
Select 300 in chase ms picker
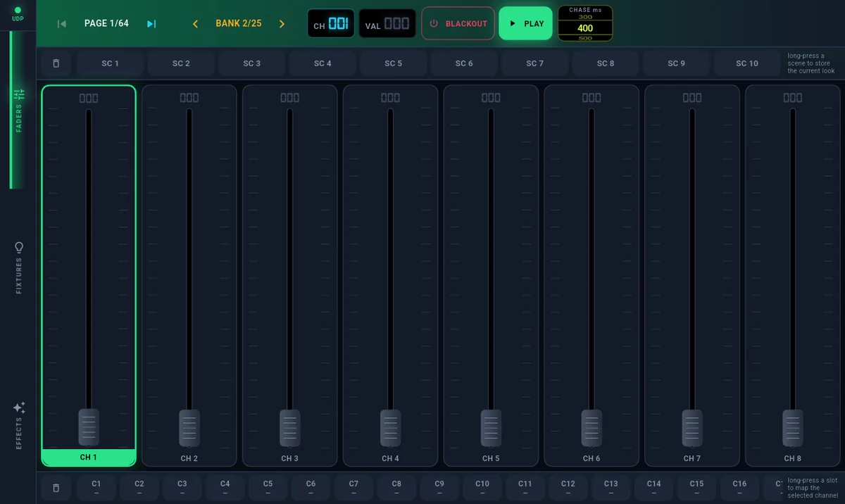(585, 17)
